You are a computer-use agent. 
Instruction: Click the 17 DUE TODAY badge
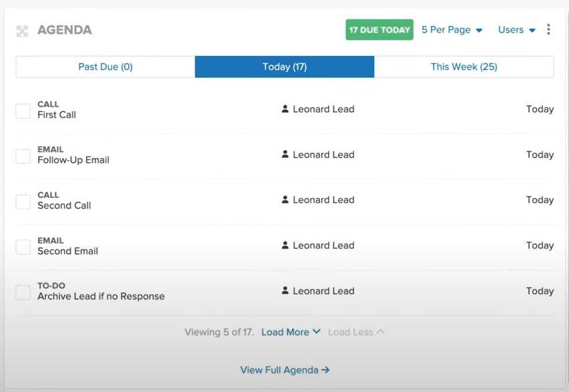coord(379,30)
